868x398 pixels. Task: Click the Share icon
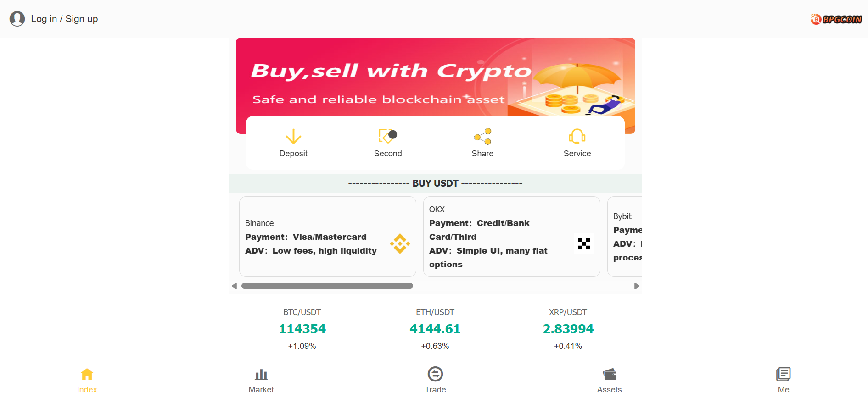(482, 136)
